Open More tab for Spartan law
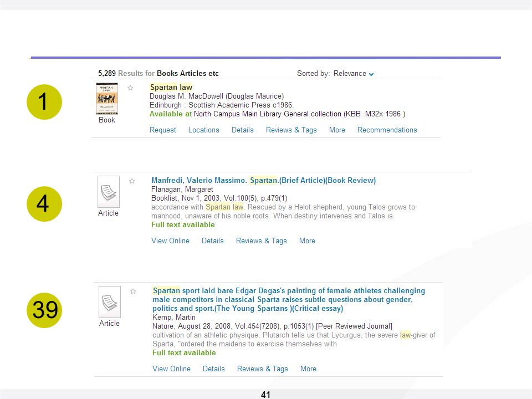The image size is (532, 399). tap(337, 130)
